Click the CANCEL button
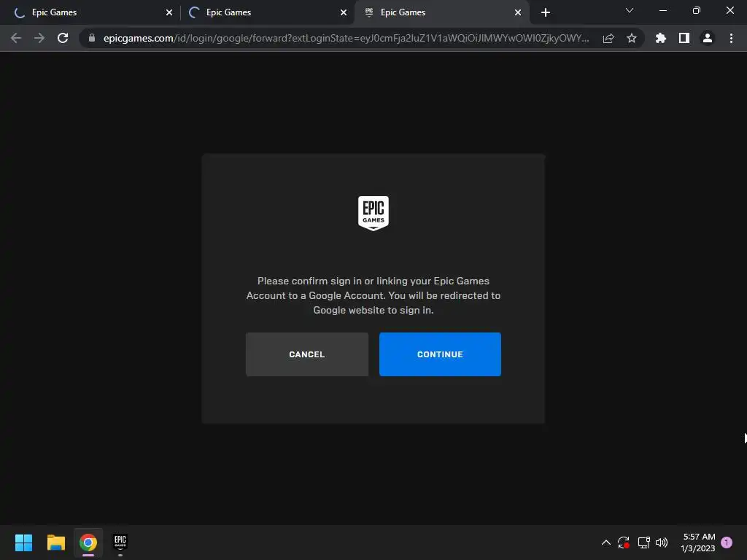747x560 pixels. click(x=307, y=354)
